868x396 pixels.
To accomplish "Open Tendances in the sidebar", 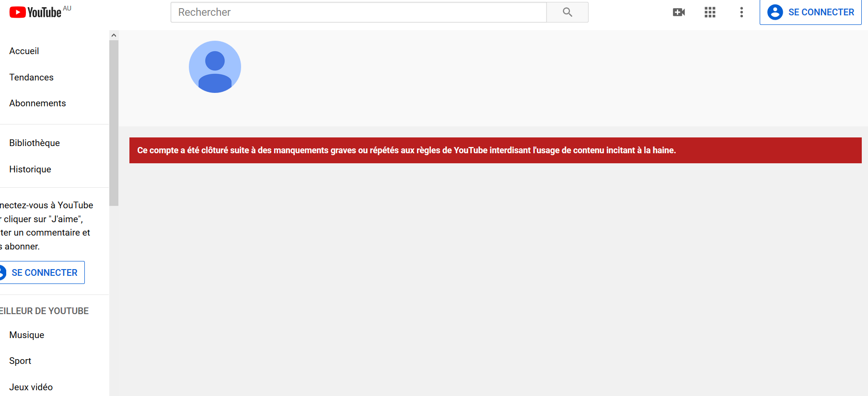I will point(31,78).
